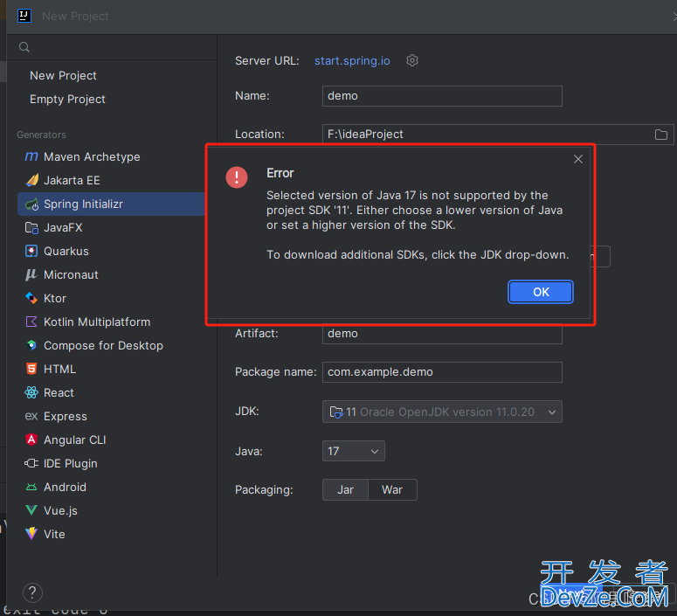Viewport: 677px width, 616px height.
Task: Select React generator label
Action: pyautogui.click(x=59, y=392)
